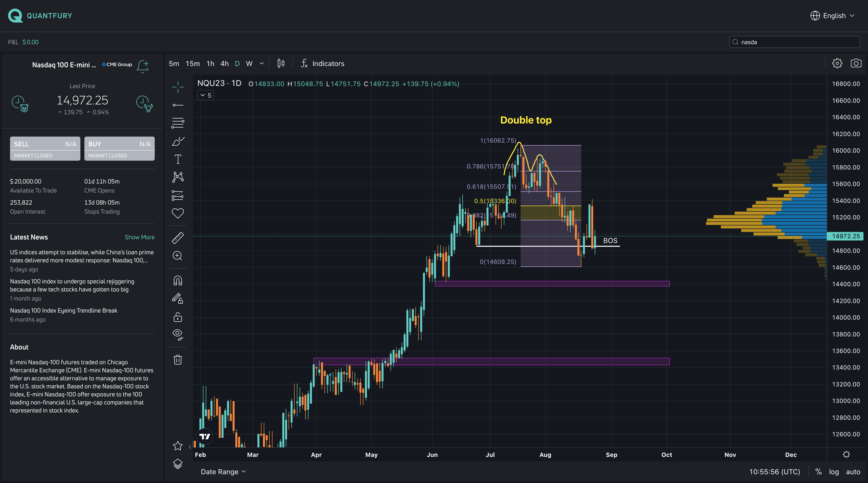Collapse the drawing toolbar arrow

(x=190, y=447)
